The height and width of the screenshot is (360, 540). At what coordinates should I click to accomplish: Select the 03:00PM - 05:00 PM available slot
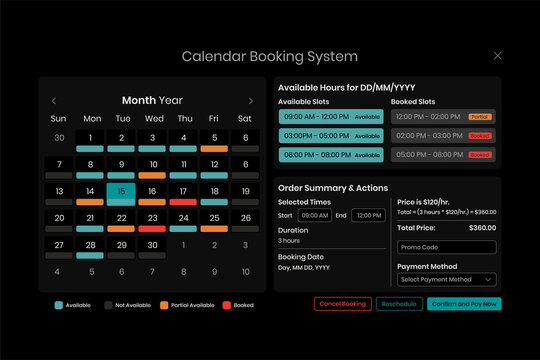331,136
